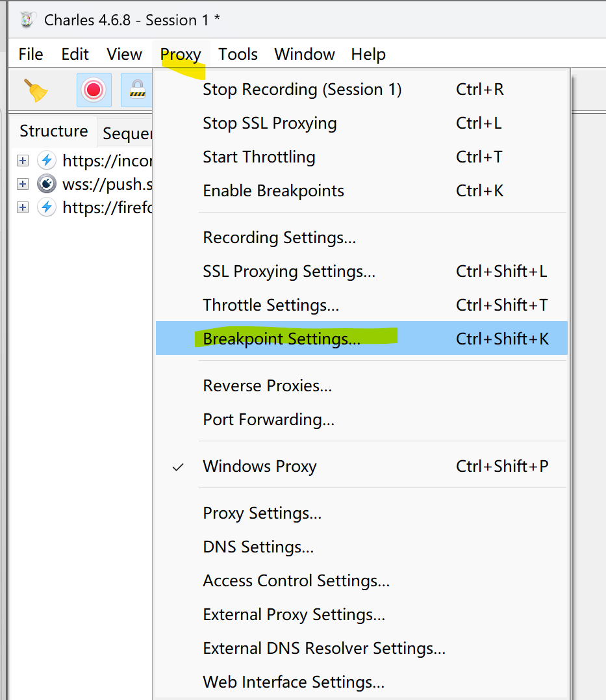This screenshot has height=700, width=606.
Task: Open Throttle Settings...
Action: (x=362, y=305)
